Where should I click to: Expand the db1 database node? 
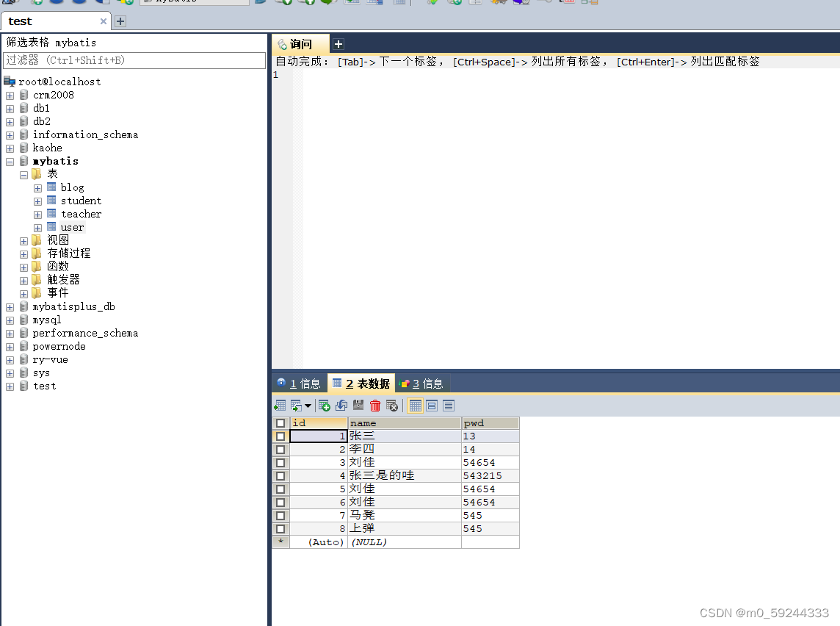pos(10,109)
